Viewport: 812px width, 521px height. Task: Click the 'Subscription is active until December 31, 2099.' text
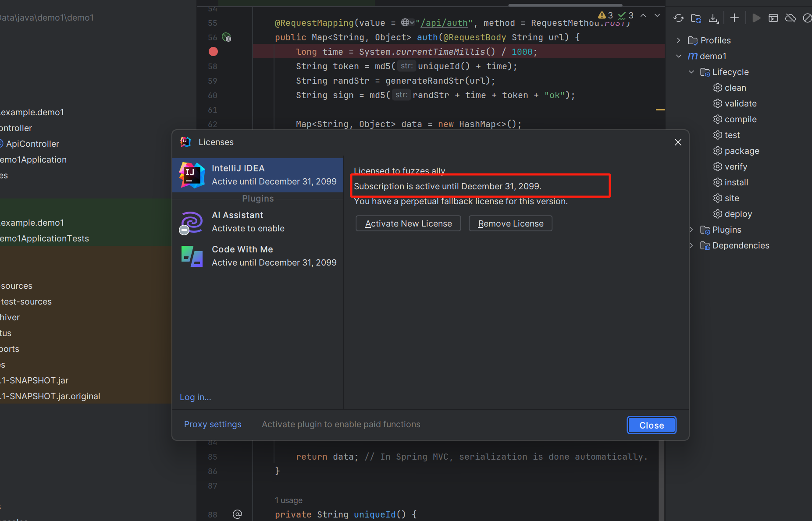448,186
